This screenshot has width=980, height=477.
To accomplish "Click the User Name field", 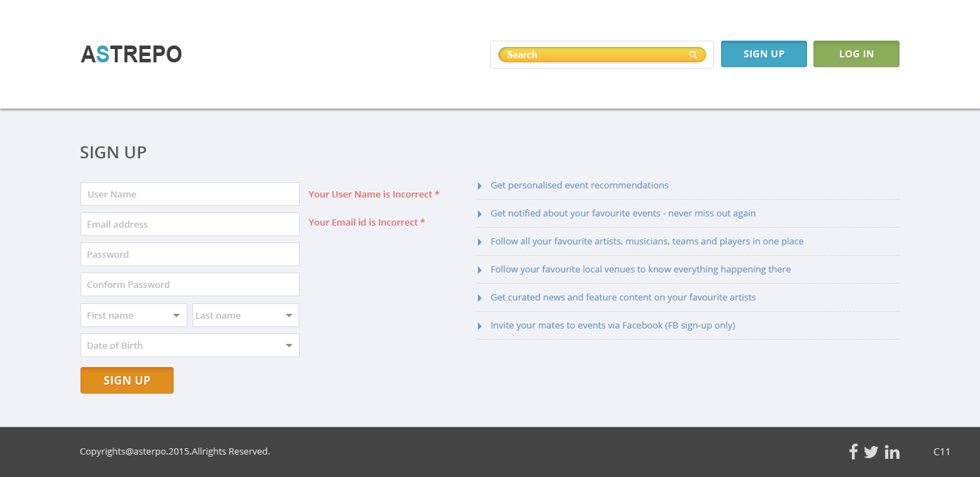I will (190, 194).
